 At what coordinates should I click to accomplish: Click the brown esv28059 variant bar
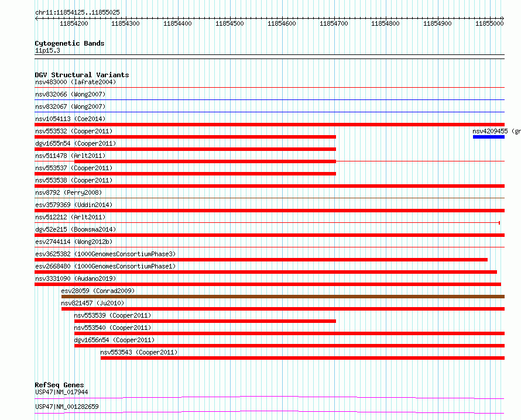pos(283,297)
